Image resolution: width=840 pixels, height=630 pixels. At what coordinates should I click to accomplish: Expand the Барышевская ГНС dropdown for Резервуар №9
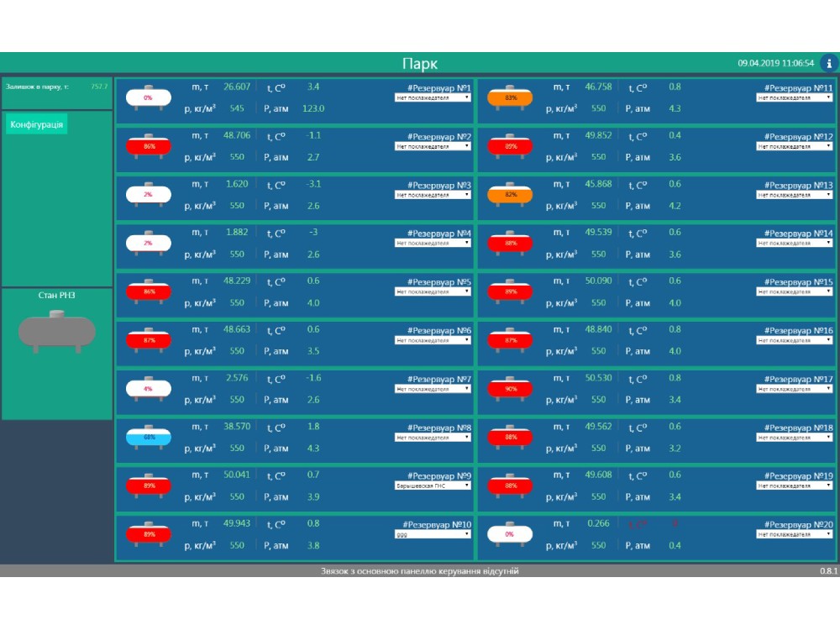pyautogui.click(x=433, y=486)
